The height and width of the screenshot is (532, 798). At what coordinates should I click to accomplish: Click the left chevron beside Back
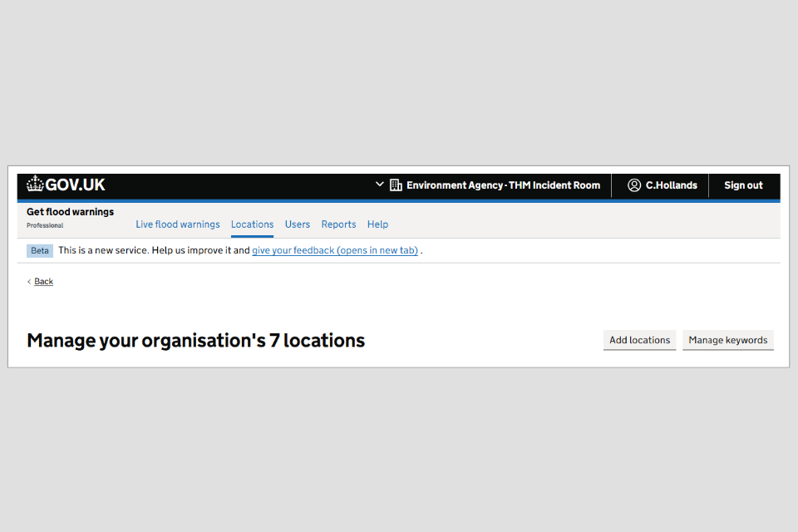tap(29, 282)
